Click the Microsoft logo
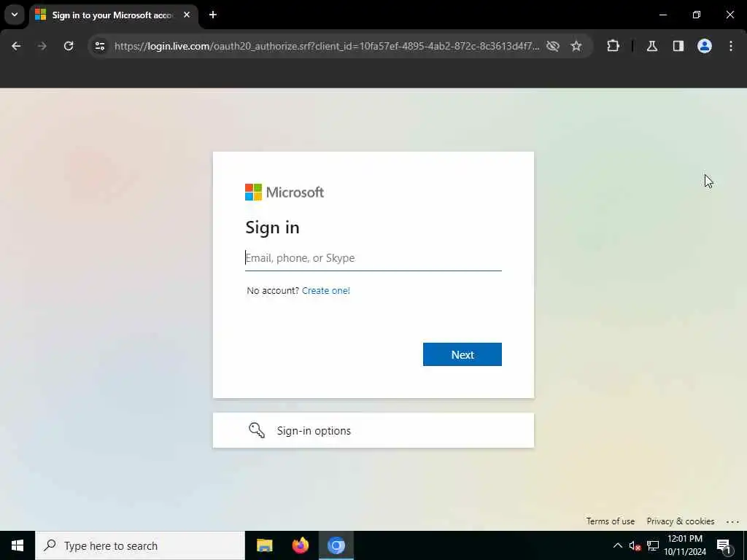The image size is (747, 560). tap(285, 192)
